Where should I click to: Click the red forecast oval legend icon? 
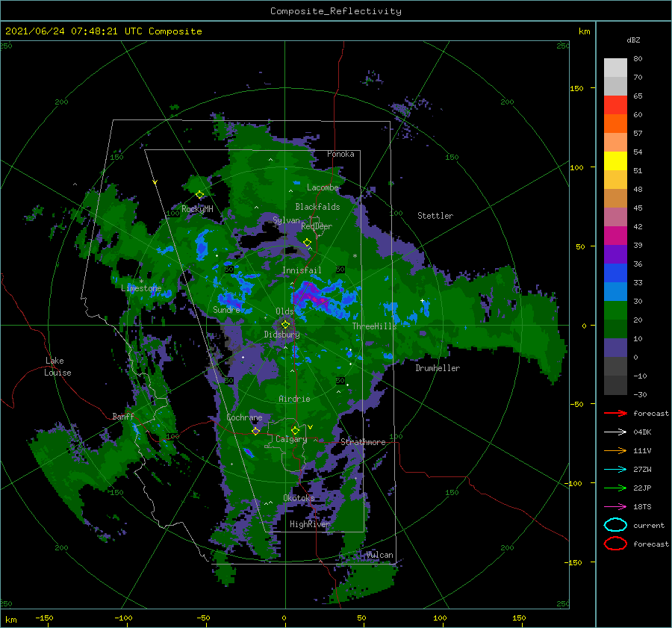coord(615,544)
